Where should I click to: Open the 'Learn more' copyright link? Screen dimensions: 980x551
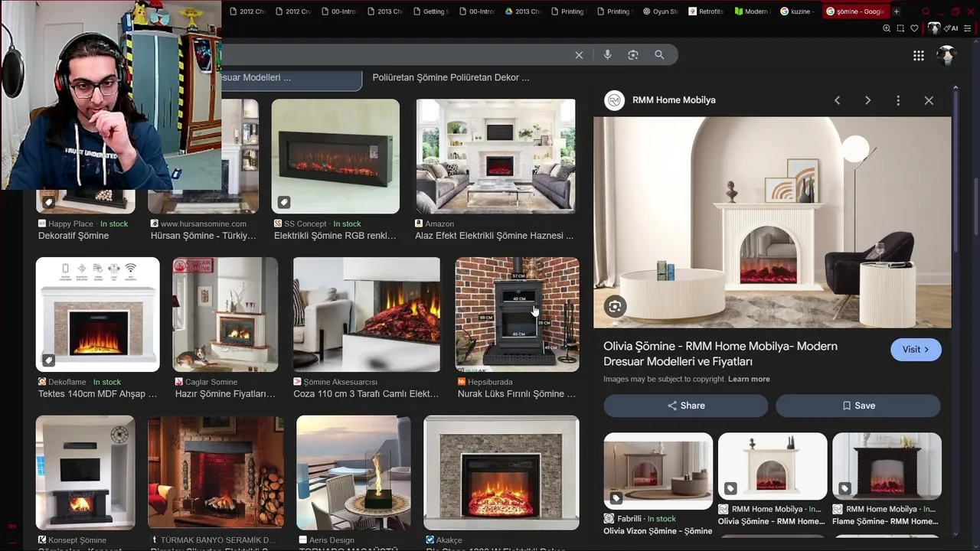coord(749,380)
